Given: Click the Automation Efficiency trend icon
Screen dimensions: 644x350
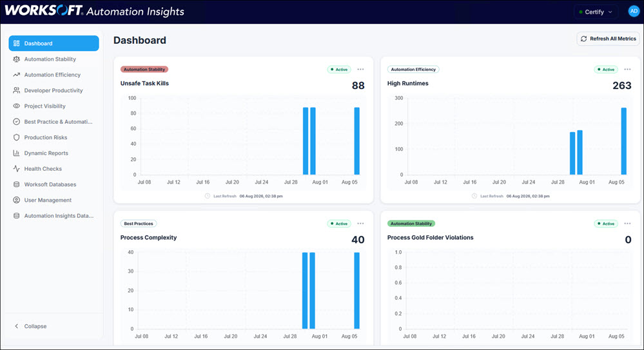Looking at the screenshot, I should (16, 75).
